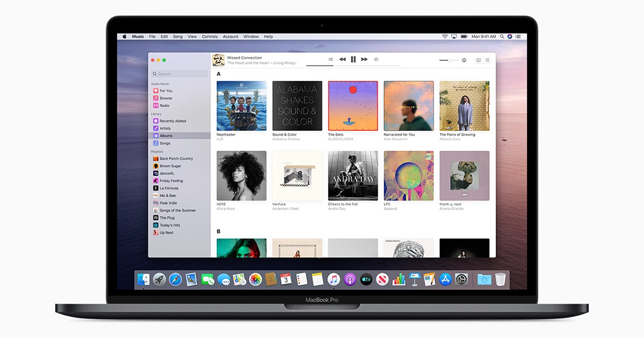This screenshot has height=338, width=644.
Task: Click the now playing album artwork
Action: 218,60
